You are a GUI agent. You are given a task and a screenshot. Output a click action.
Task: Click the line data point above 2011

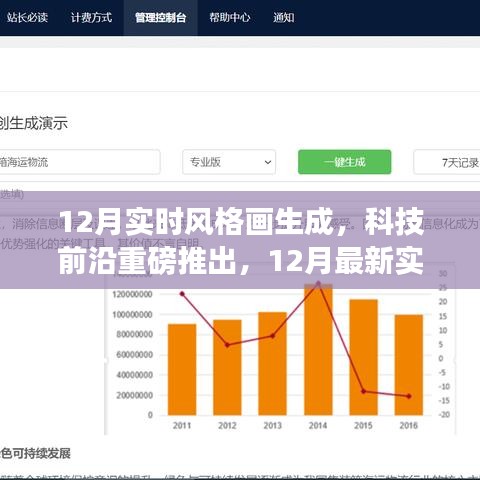(182, 294)
